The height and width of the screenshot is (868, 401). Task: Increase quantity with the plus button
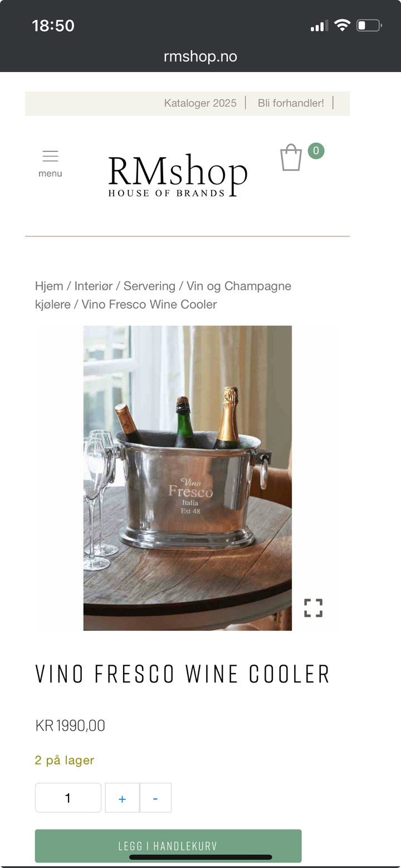[x=122, y=798]
